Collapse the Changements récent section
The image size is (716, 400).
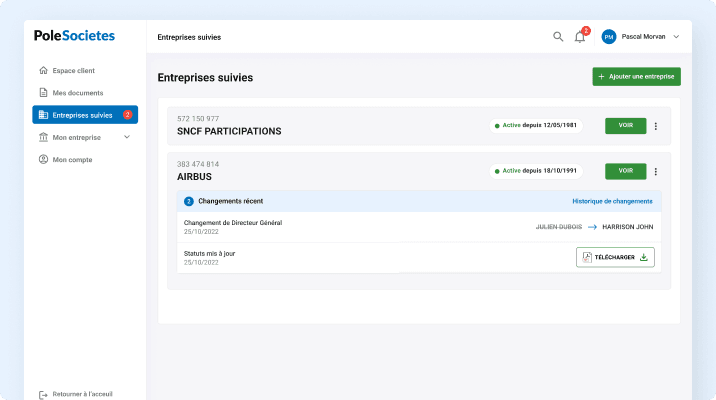point(230,201)
